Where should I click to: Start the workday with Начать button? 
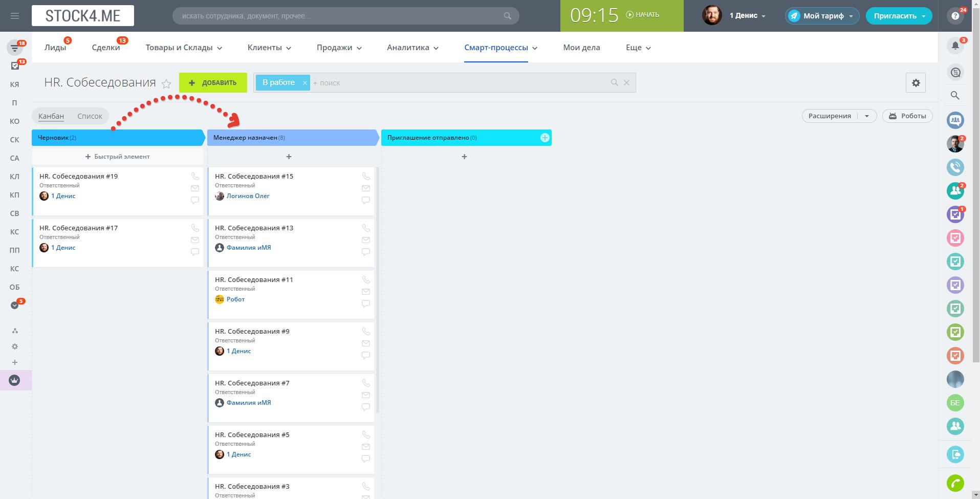(x=643, y=15)
